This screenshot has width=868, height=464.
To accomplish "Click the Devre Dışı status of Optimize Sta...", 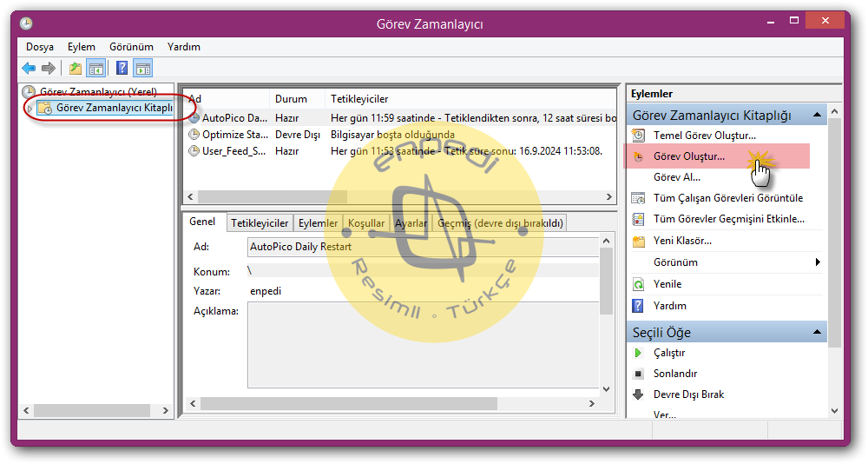I will (298, 134).
